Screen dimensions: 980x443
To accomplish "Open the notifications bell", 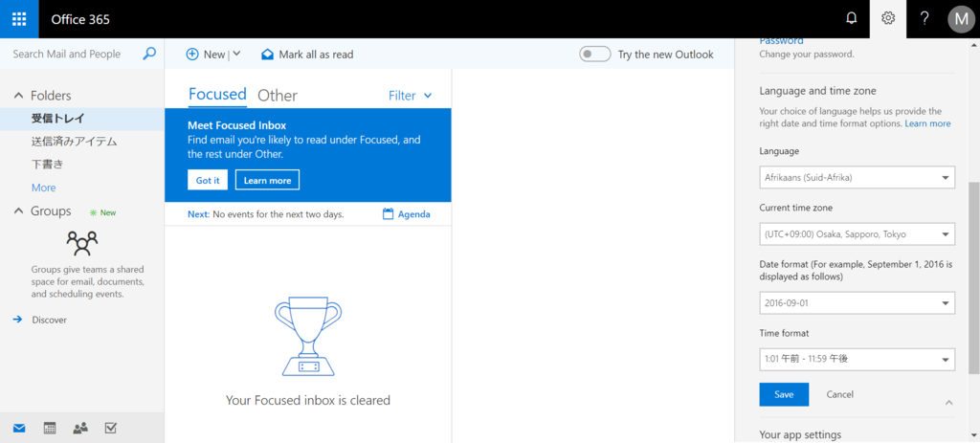I will click(x=851, y=19).
